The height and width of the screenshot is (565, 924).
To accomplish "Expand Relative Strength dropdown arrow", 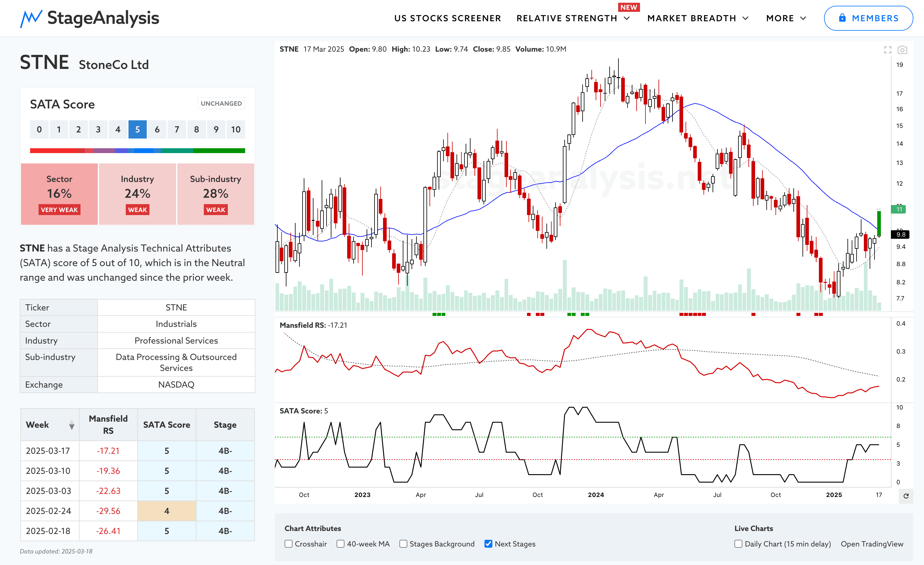I will (x=627, y=18).
